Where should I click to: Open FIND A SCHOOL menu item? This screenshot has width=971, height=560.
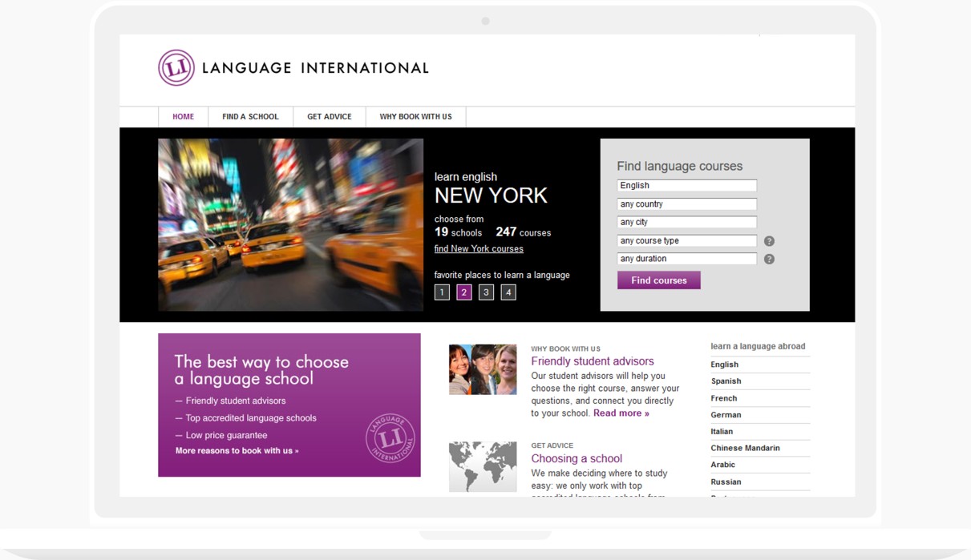pyautogui.click(x=250, y=117)
